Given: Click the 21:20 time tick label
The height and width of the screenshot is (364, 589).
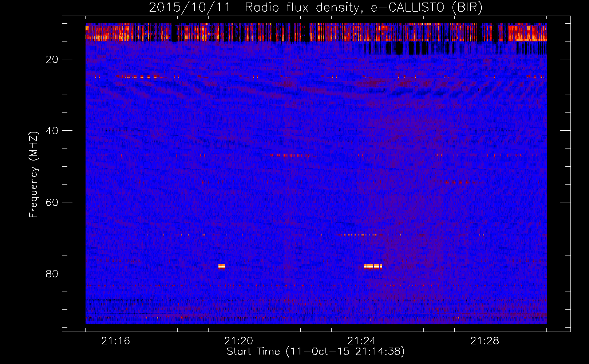Looking at the screenshot, I should [239, 341].
